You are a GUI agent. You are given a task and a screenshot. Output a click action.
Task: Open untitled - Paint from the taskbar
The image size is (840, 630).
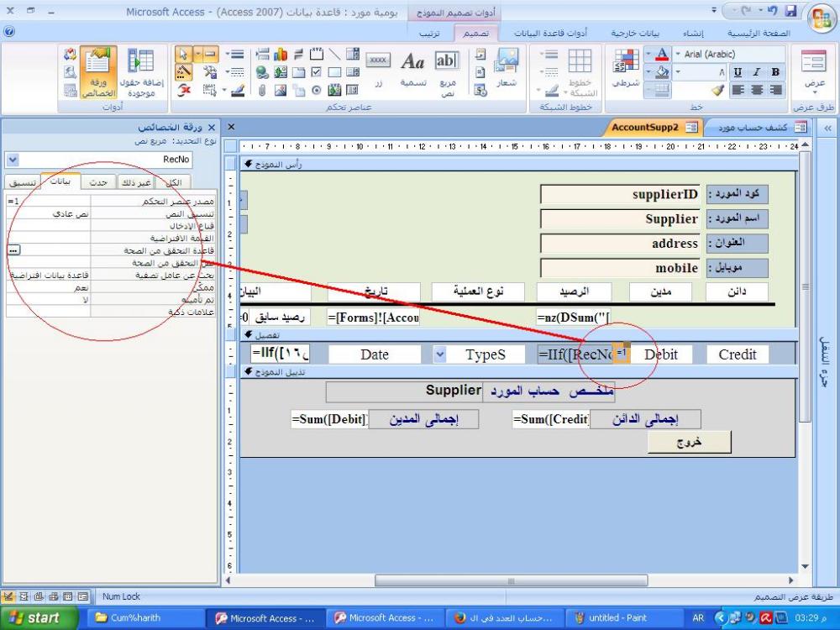pyautogui.click(x=625, y=617)
